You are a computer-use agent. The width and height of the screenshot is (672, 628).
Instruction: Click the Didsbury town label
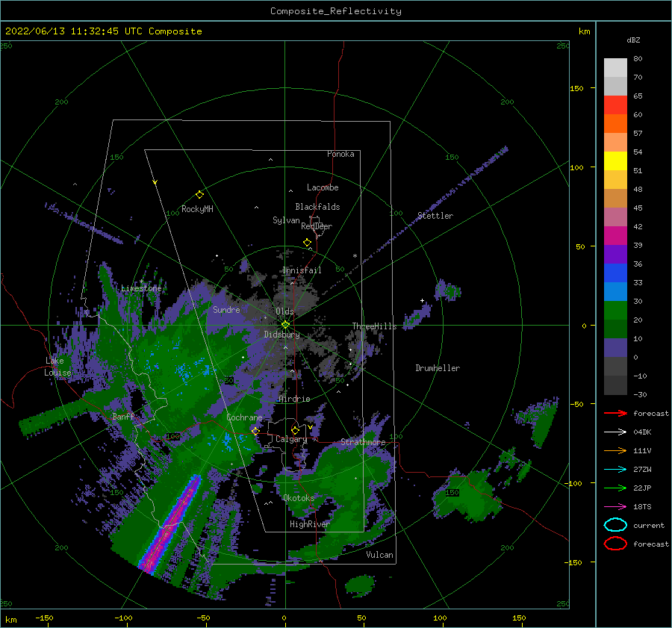pyautogui.click(x=281, y=335)
